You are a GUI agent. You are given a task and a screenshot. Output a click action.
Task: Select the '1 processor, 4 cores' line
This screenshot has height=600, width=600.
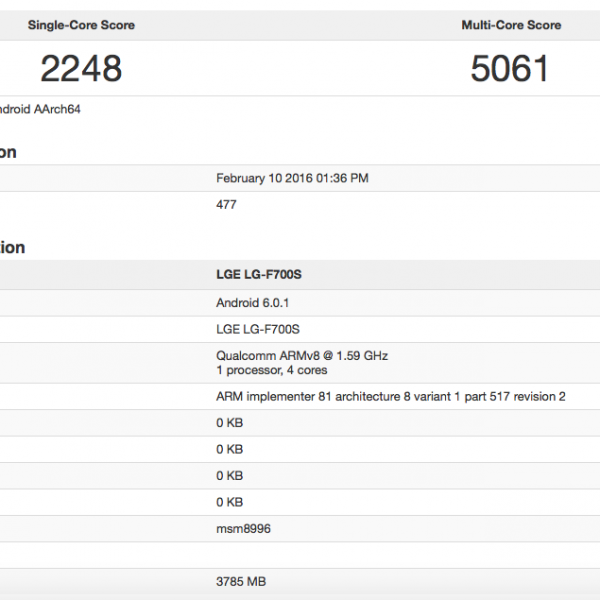(272, 370)
